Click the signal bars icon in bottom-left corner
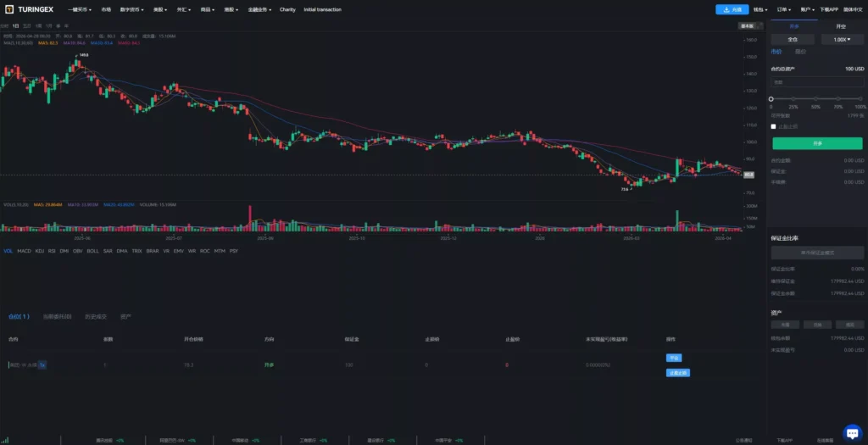 (x=5, y=441)
